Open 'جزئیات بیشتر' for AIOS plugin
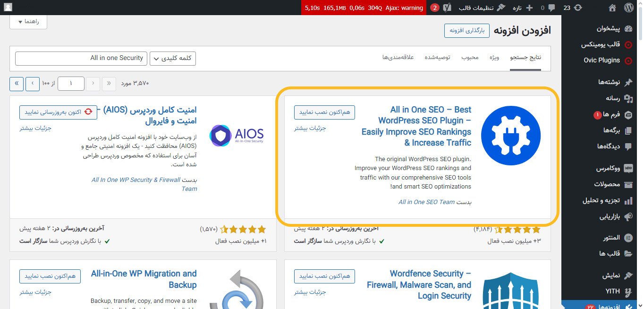 pyautogui.click(x=35, y=128)
